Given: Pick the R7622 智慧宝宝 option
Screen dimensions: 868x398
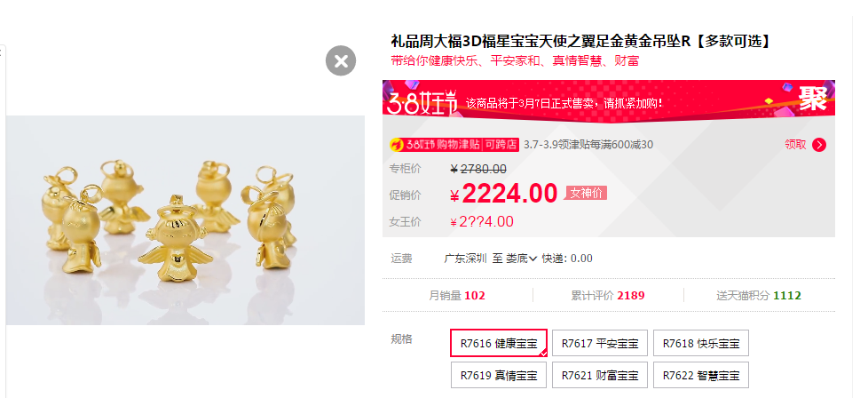Looking at the screenshot, I should [x=701, y=375].
